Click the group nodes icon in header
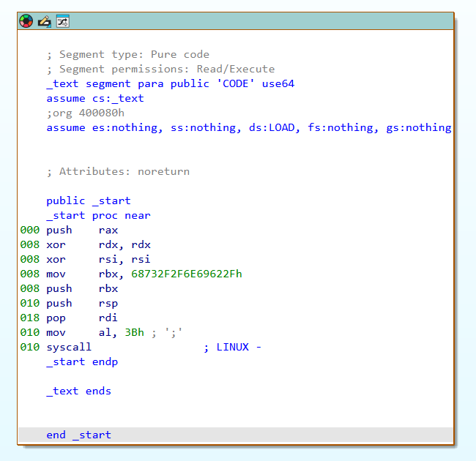This screenshot has height=461, width=476. (x=63, y=21)
